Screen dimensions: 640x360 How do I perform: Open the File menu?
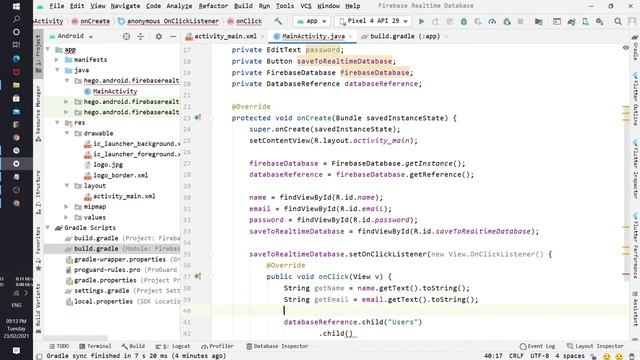click(57, 6)
